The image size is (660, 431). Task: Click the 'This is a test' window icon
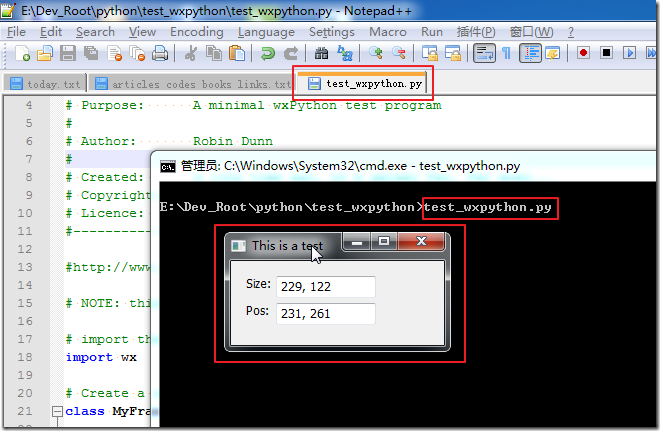coord(238,246)
